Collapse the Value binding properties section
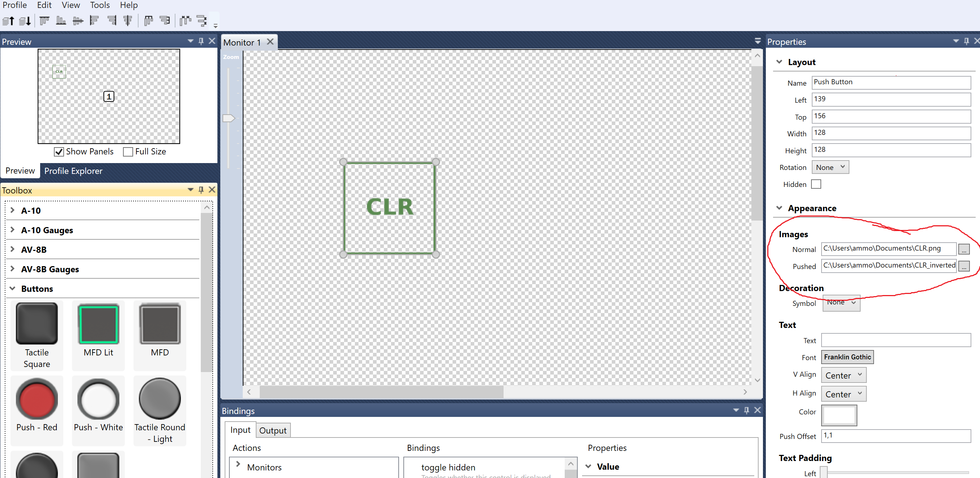 coord(588,466)
